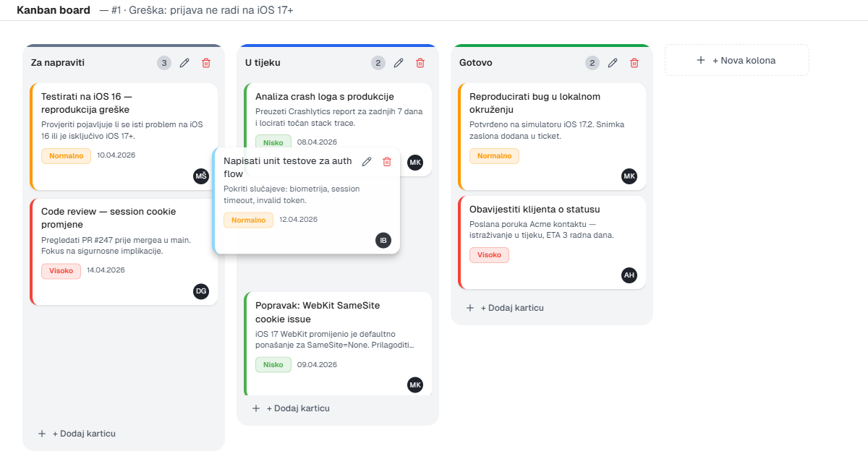
Task: Click the MŠ assignee avatar
Action: coord(201,176)
